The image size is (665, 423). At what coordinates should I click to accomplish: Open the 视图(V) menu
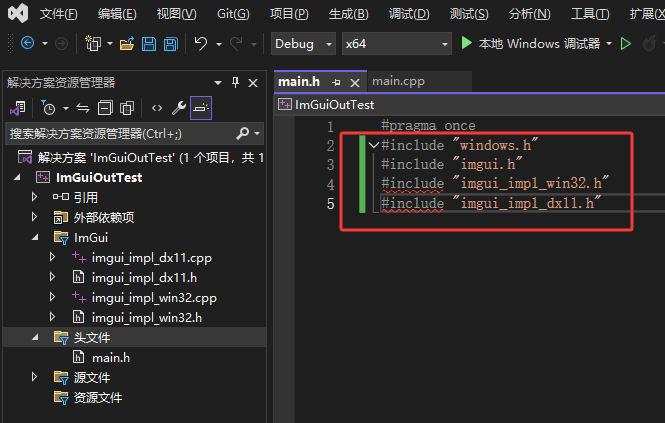[176, 14]
